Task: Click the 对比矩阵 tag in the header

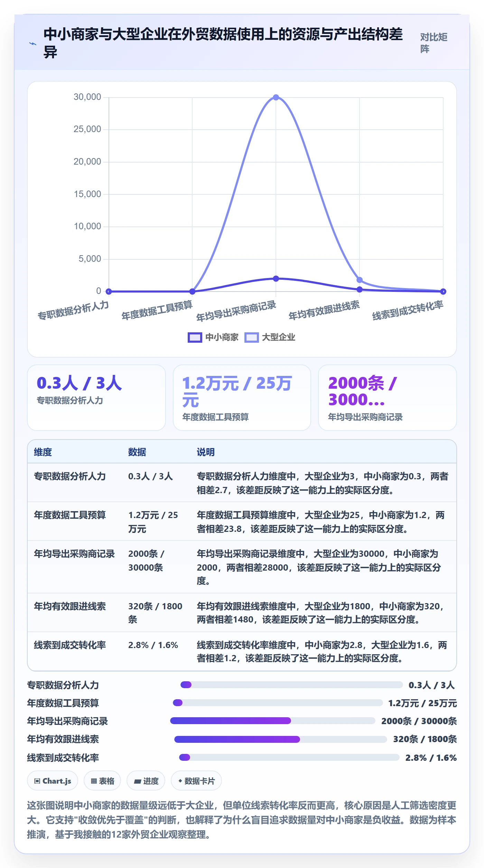Action: (434, 43)
